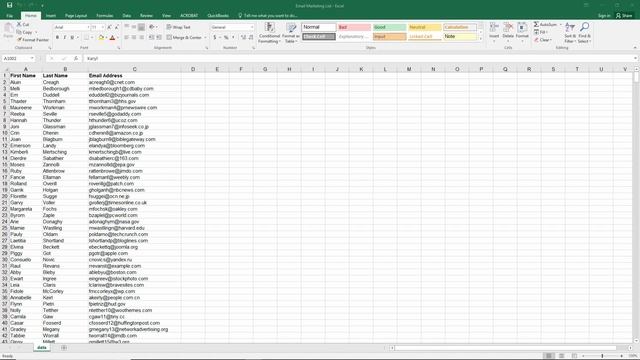Apply the yellow Fill Color
The image size is (640, 360).
[101, 38]
